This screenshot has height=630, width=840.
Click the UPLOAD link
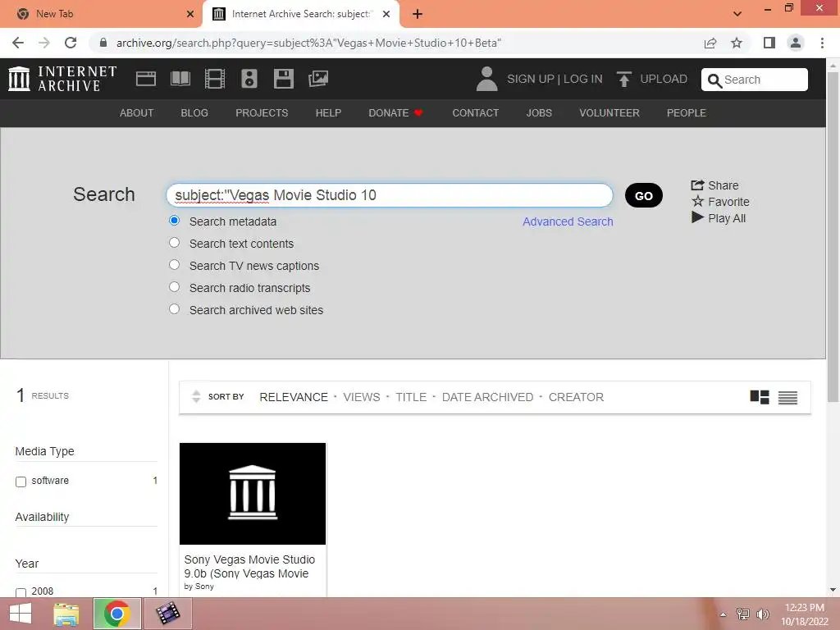coord(663,79)
